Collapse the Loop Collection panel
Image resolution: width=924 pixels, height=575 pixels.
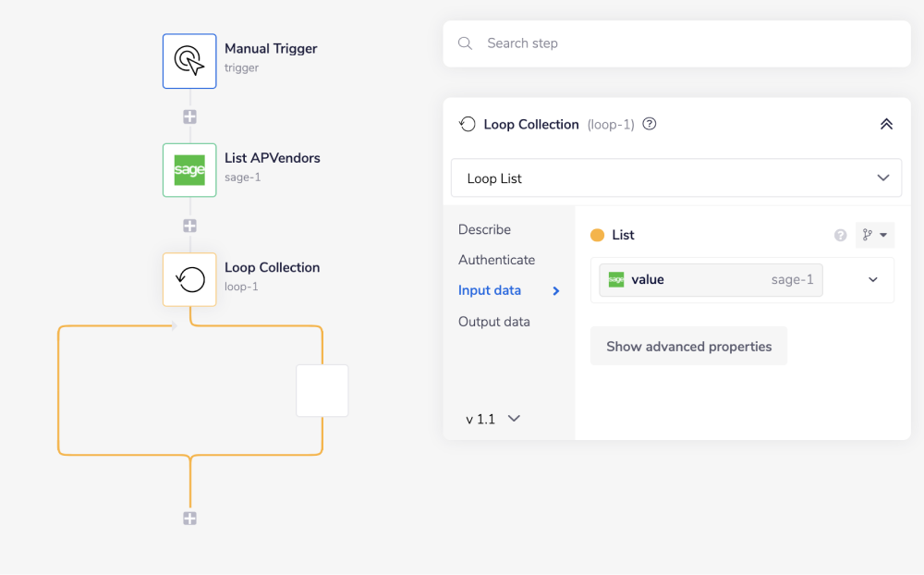point(885,124)
